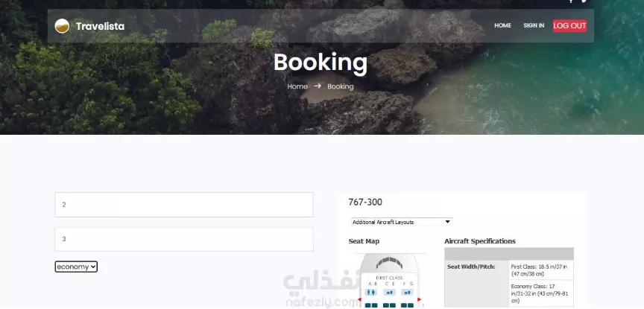Image resolution: width=644 pixels, height=309 pixels.
Task: Follow the Home breadcrumb link
Action: pyautogui.click(x=297, y=86)
